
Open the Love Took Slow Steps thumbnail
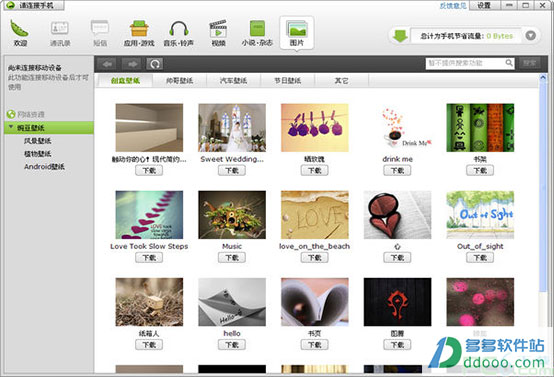point(149,215)
